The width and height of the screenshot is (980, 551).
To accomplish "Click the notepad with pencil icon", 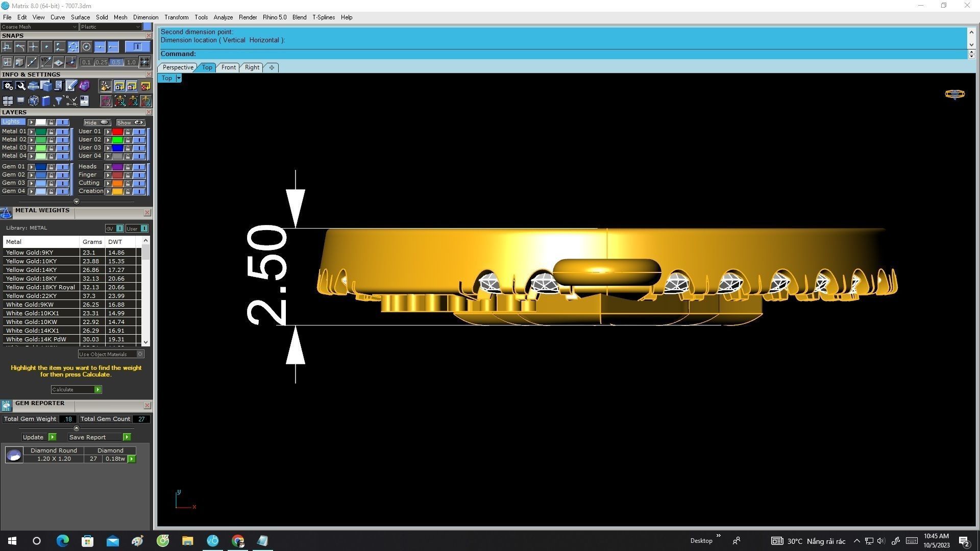I will pyautogui.click(x=71, y=86).
